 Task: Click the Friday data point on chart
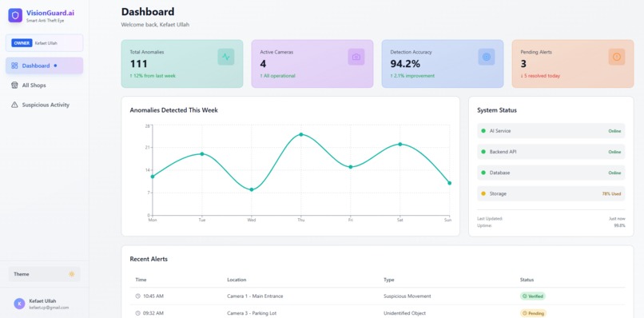pyautogui.click(x=350, y=167)
